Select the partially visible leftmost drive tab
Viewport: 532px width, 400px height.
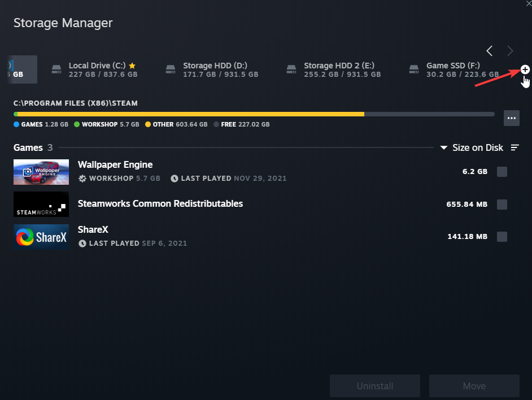pyautogui.click(x=22, y=69)
